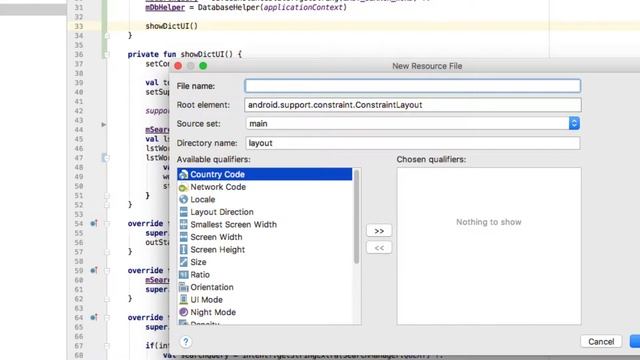Open the Source set dropdown

[574, 123]
